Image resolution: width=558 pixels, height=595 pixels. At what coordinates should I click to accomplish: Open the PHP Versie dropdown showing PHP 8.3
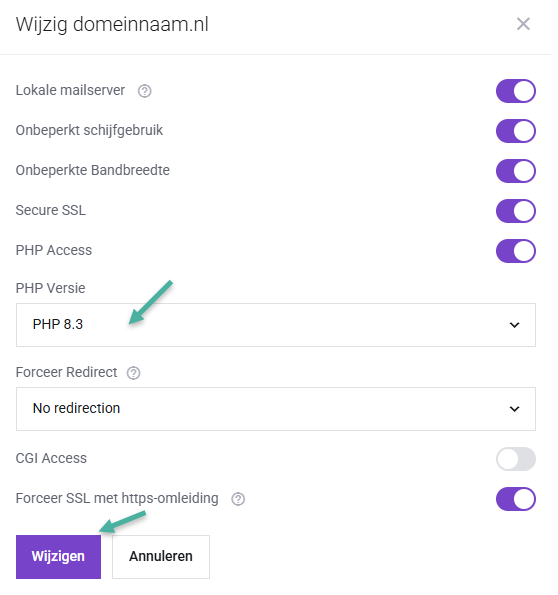point(276,325)
